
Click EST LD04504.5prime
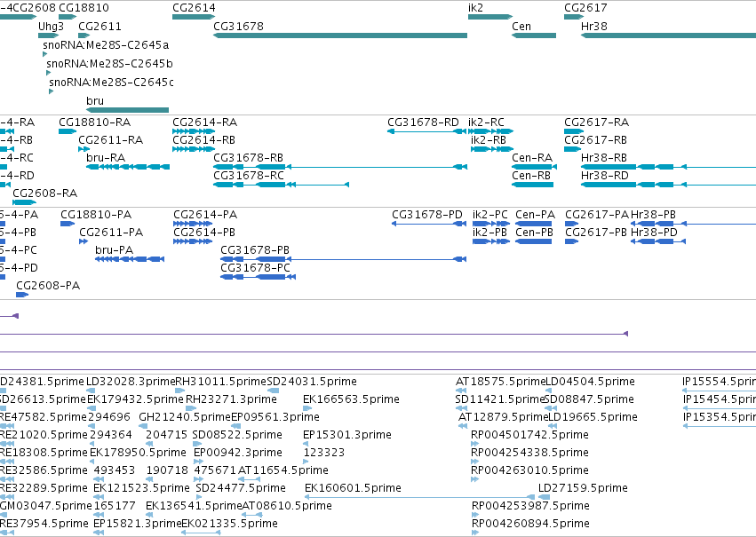(x=590, y=382)
